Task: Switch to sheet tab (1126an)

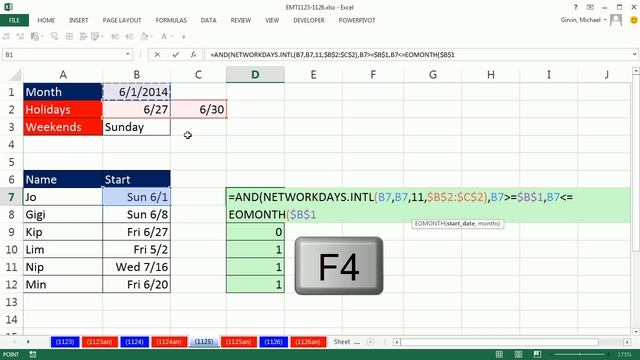Action: [x=308, y=342]
